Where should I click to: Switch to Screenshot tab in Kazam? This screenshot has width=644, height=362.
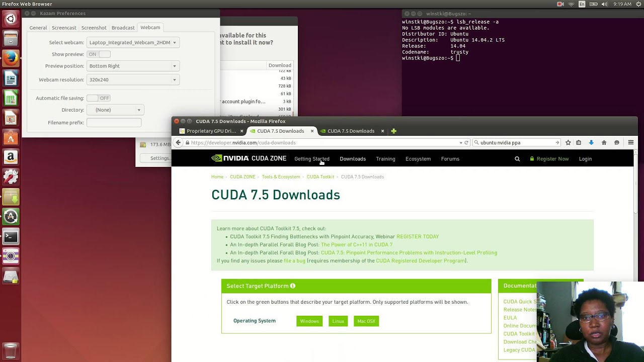(94, 28)
